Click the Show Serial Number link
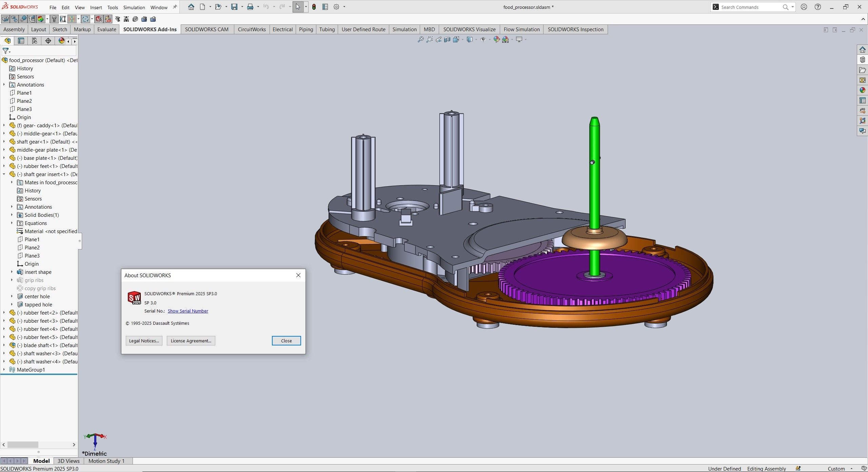This screenshot has width=868, height=472. coord(188,311)
